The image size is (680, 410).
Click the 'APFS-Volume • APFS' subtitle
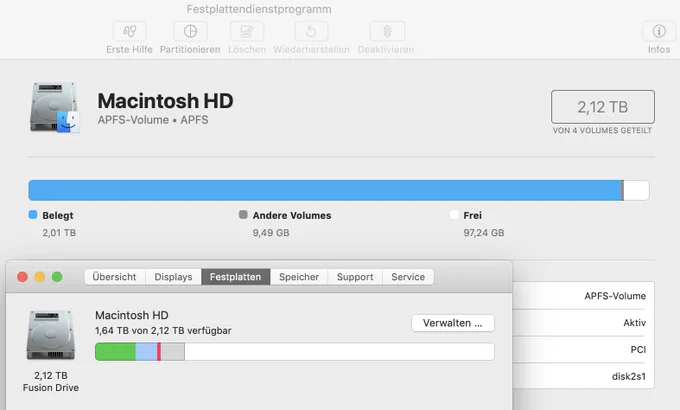(x=153, y=120)
